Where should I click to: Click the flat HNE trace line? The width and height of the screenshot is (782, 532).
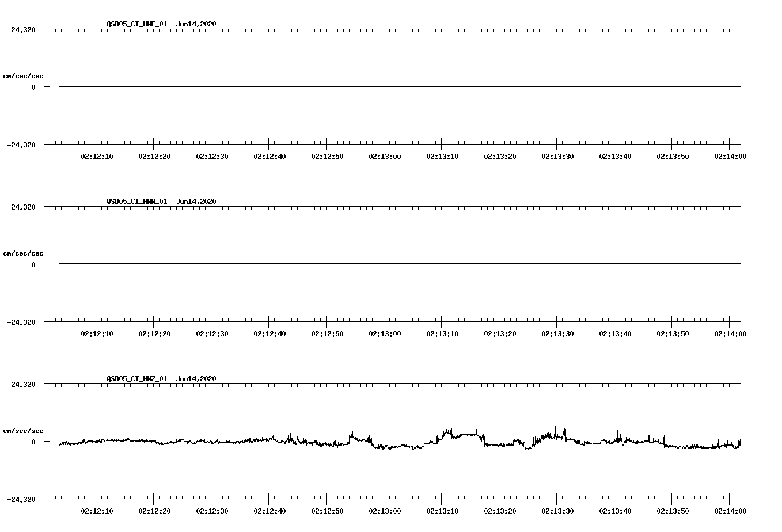(400, 86)
